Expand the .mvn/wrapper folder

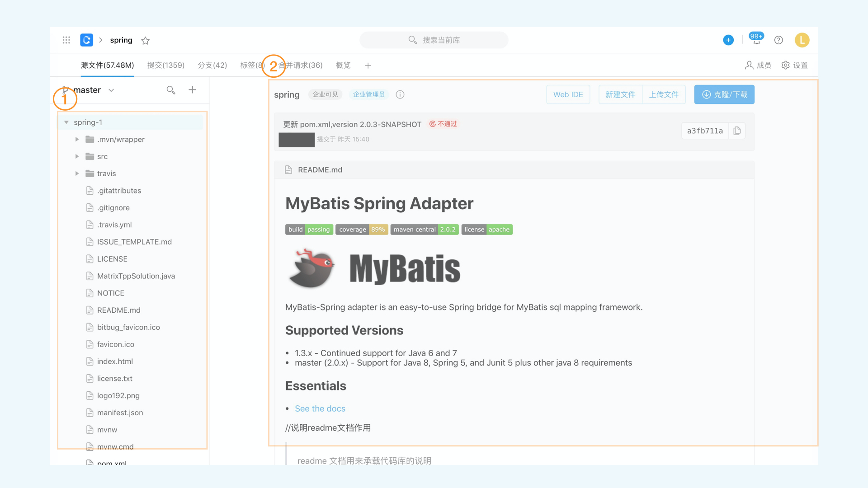77,139
